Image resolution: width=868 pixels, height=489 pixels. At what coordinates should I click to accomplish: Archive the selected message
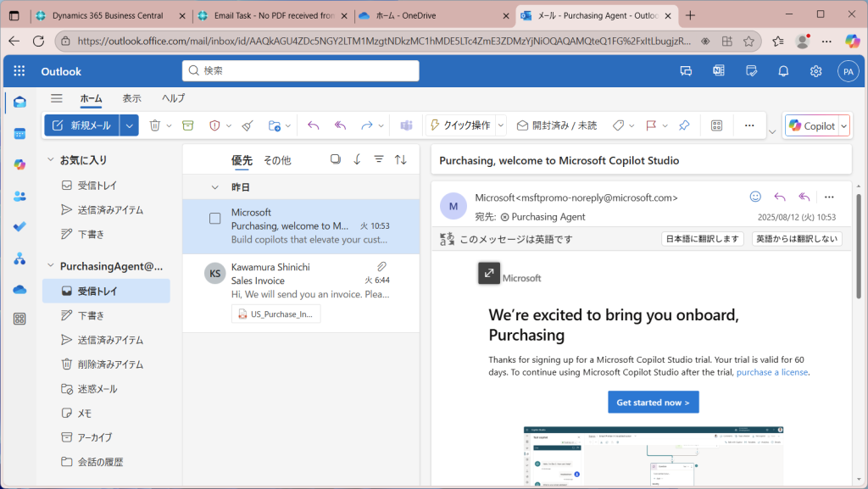188,125
